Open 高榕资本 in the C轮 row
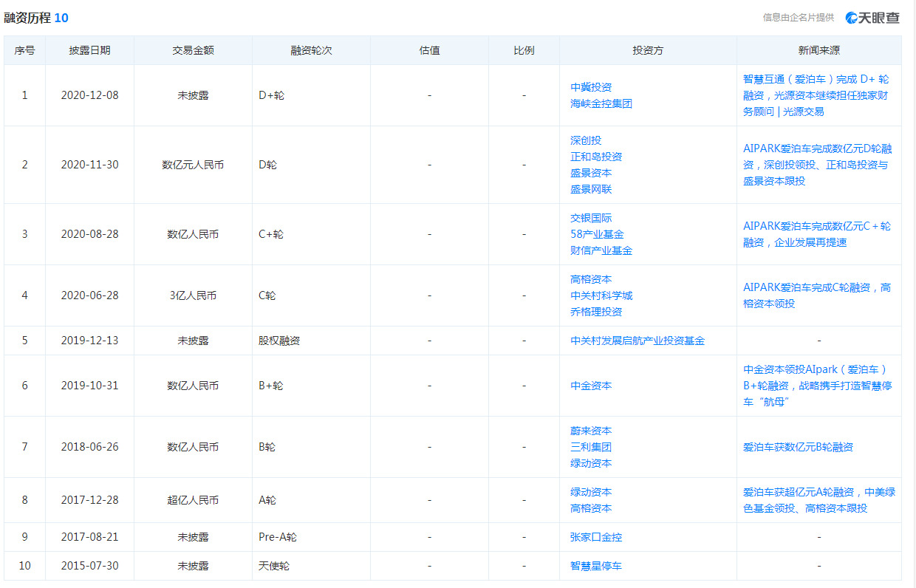The image size is (916, 588). point(591,279)
